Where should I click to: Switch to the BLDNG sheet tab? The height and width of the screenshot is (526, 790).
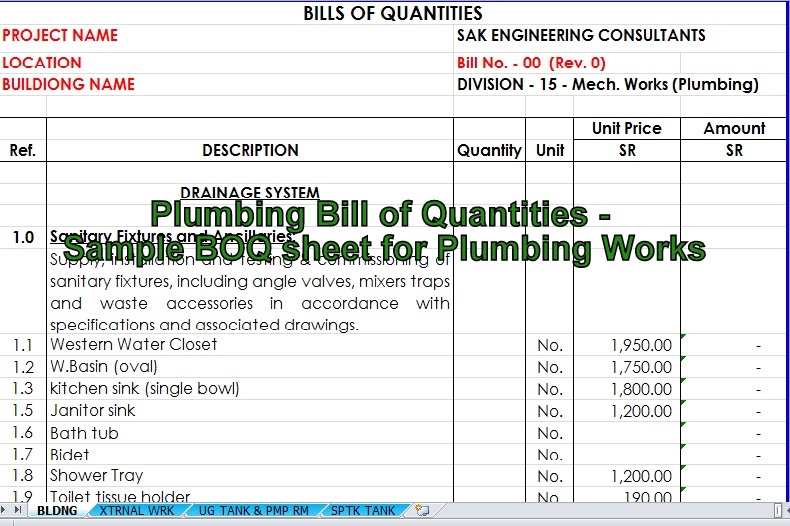click(x=57, y=510)
